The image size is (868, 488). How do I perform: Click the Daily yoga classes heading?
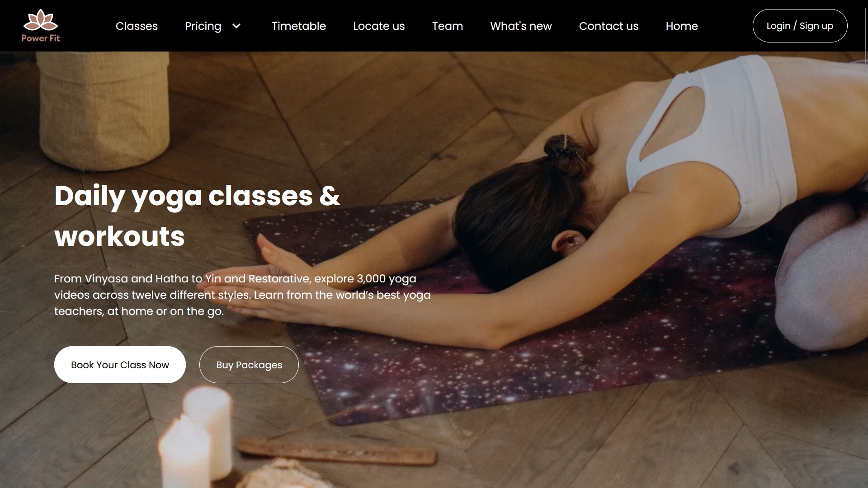pyautogui.click(x=197, y=216)
